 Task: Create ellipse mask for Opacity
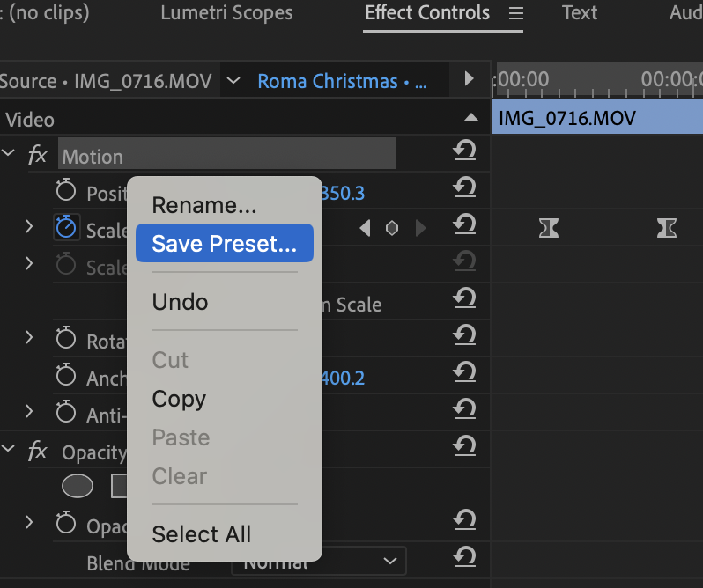pyautogui.click(x=78, y=485)
